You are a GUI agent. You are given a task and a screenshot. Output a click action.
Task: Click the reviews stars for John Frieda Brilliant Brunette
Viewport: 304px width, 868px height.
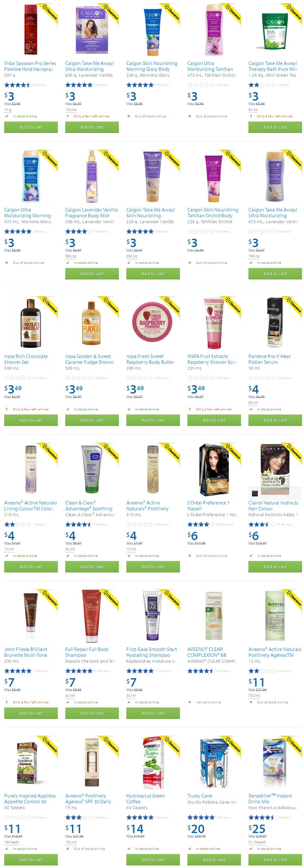[17, 671]
